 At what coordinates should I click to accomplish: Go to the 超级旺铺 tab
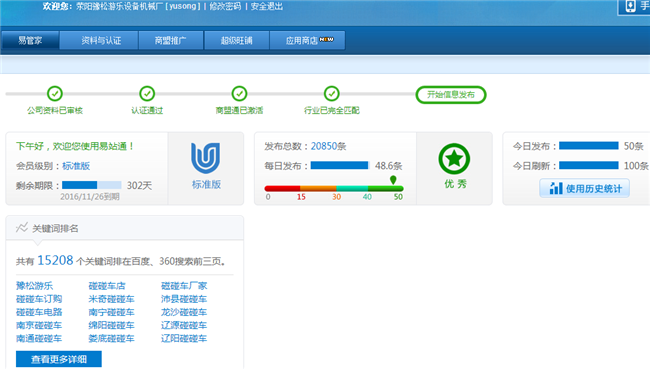[237, 40]
